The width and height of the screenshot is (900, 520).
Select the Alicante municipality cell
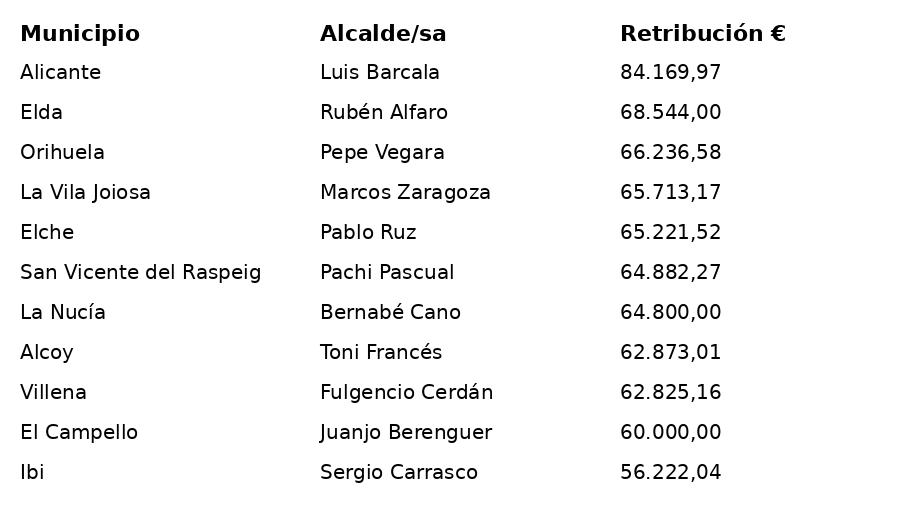[x=60, y=73]
